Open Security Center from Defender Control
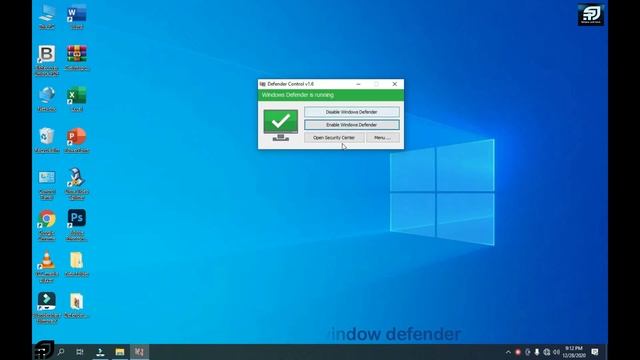640x360 pixels. (333, 138)
